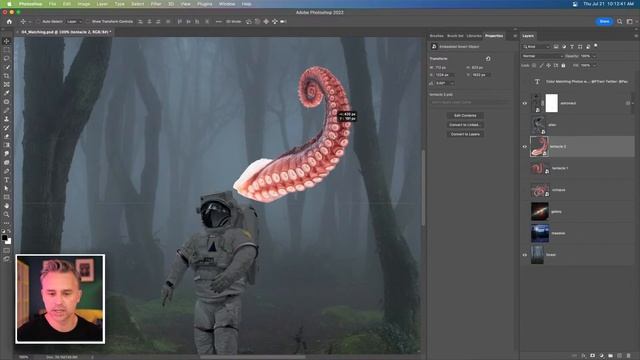This screenshot has height=360, width=640.
Task: Open the Search icon near Share
Action: point(620,21)
